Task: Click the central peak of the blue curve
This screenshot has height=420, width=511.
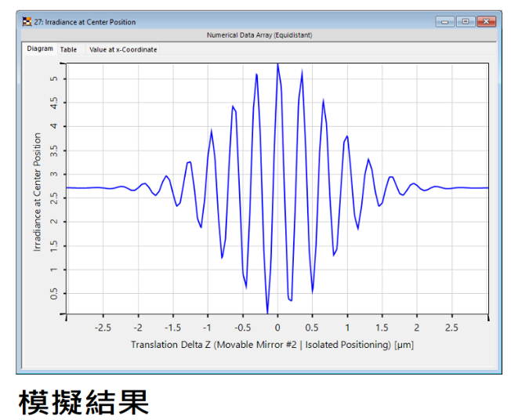Action: point(277,66)
